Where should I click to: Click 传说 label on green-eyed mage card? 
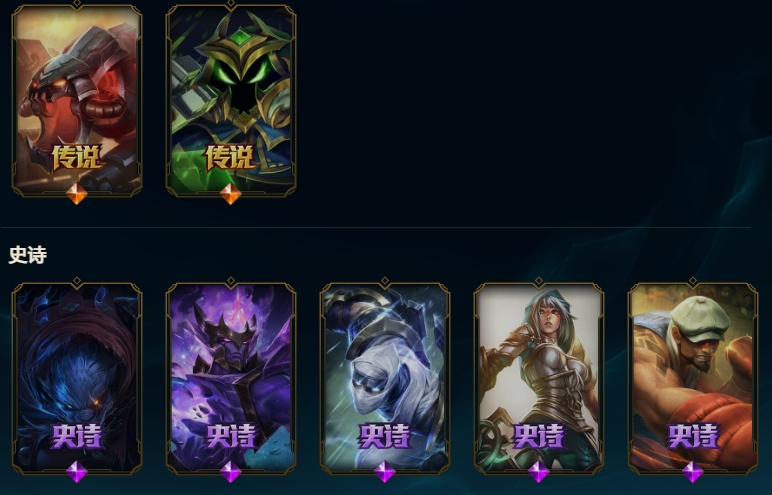[x=231, y=158]
